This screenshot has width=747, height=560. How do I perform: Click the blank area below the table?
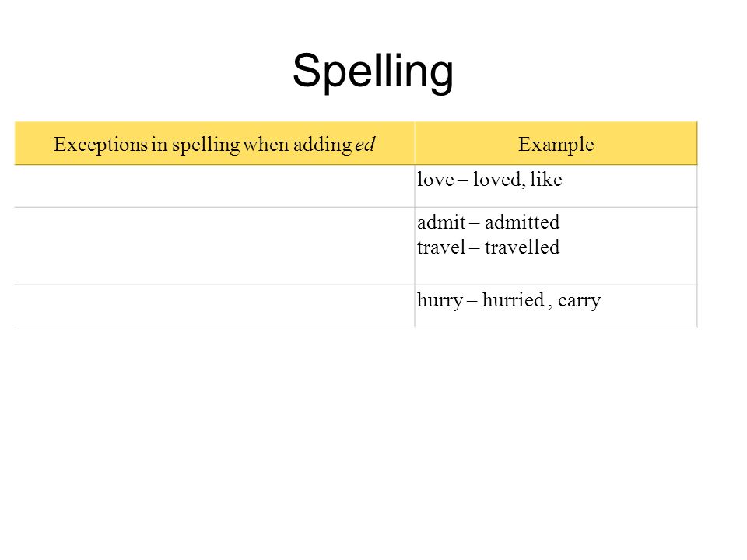coord(373,438)
